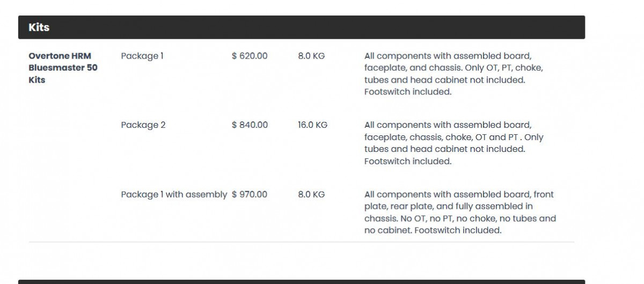
Task: Click "Footswitch included." under Package 1 description
Action: tap(408, 92)
